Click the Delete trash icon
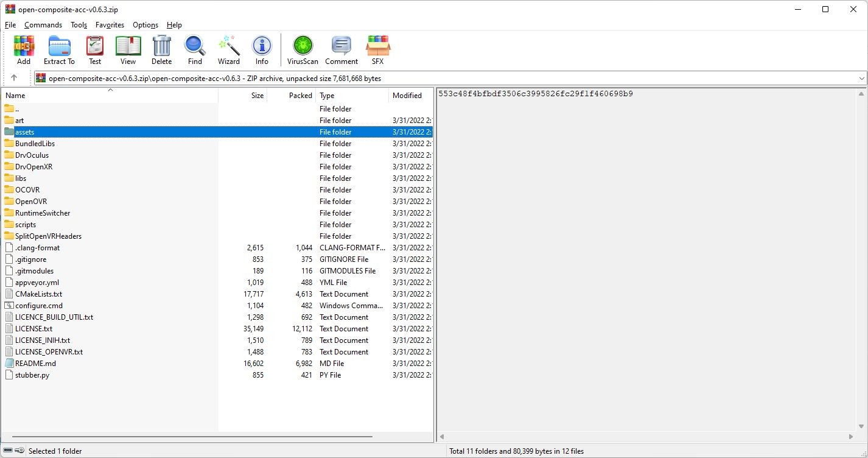The image size is (868, 458). click(161, 50)
